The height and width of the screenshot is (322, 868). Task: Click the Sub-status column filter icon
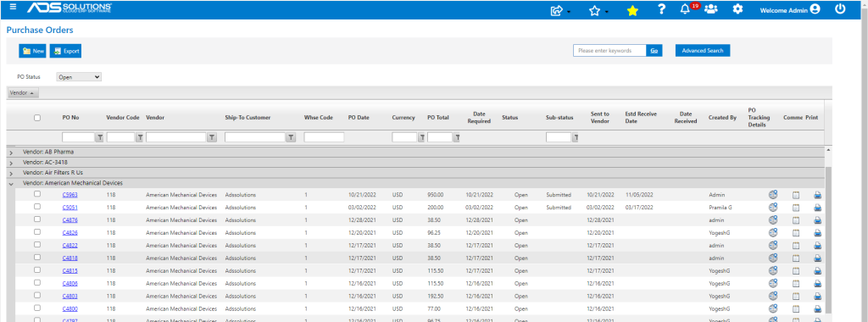click(x=576, y=137)
